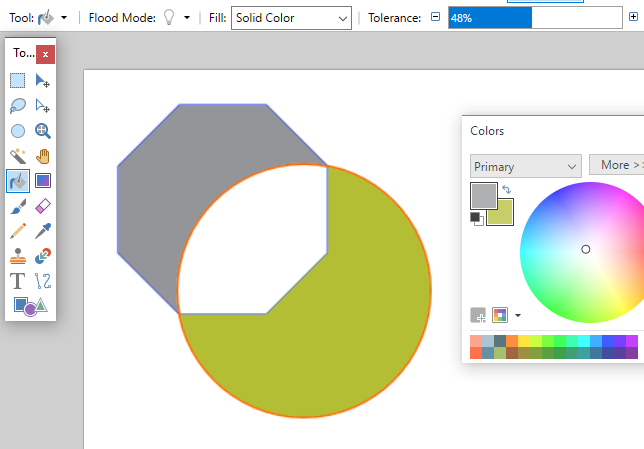Select the Magic Wand tool
The width and height of the screenshot is (644, 449).
click(x=18, y=156)
